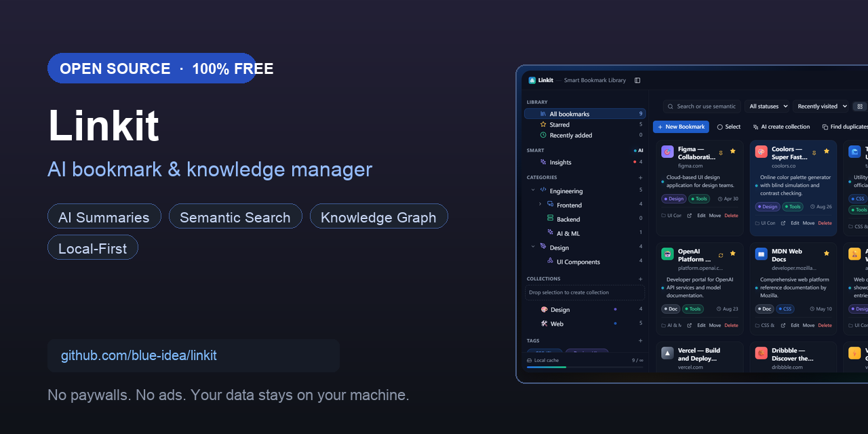Unstar the Figma bookmark
868x434 pixels.
[732, 151]
